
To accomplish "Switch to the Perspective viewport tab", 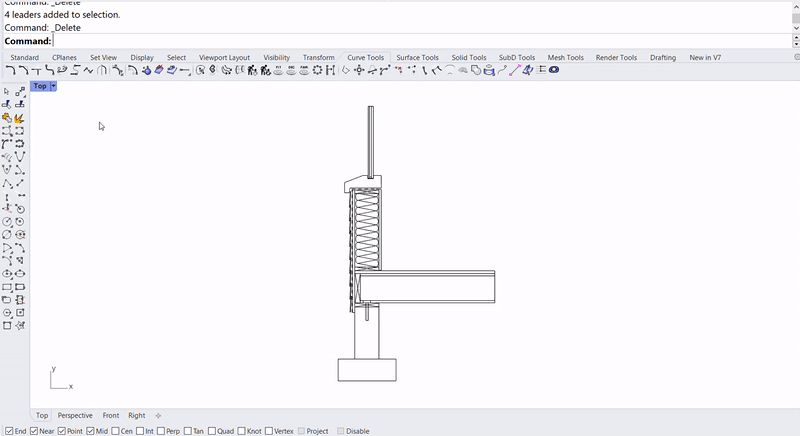I will (75, 416).
